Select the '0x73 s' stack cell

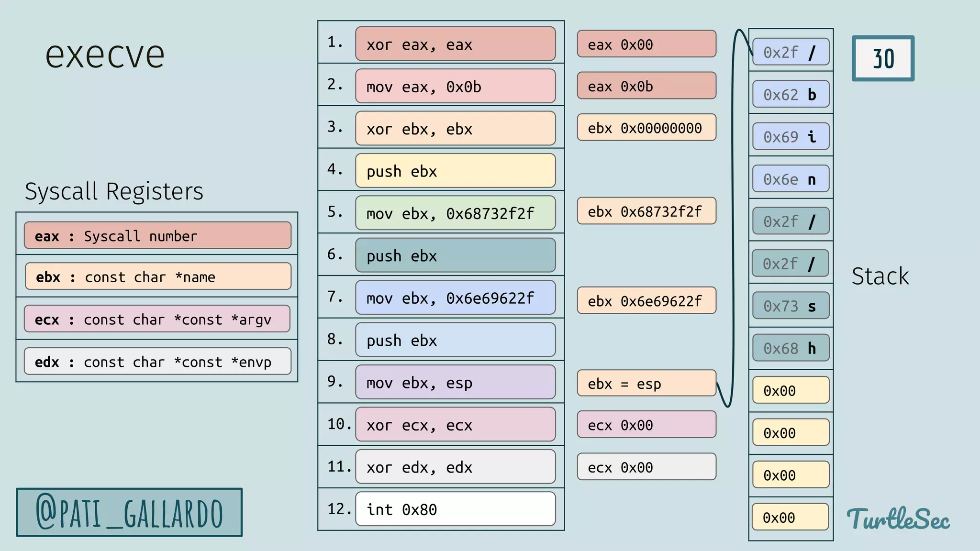791,306
